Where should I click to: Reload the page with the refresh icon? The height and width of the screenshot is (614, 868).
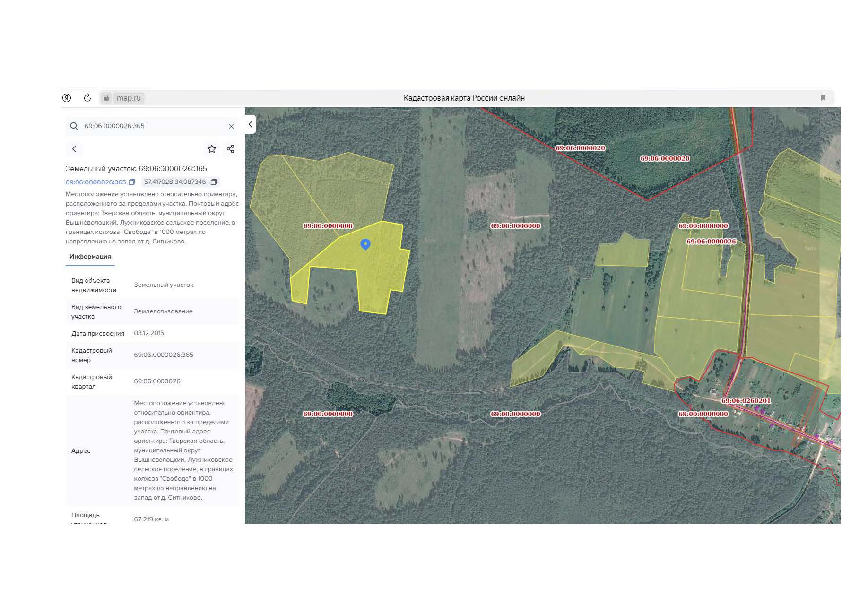tap(87, 98)
